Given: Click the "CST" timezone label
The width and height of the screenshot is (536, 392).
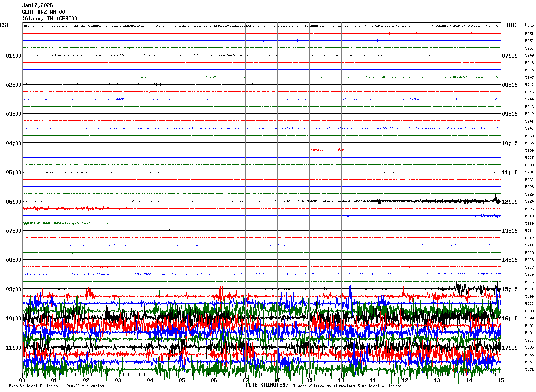Looking at the screenshot, I should pyautogui.click(x=4, y=25).
